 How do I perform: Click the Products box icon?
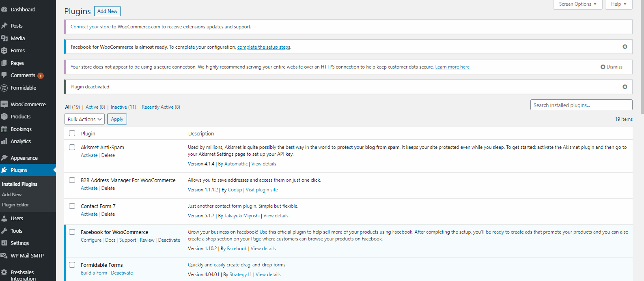(x=4, y=117)
